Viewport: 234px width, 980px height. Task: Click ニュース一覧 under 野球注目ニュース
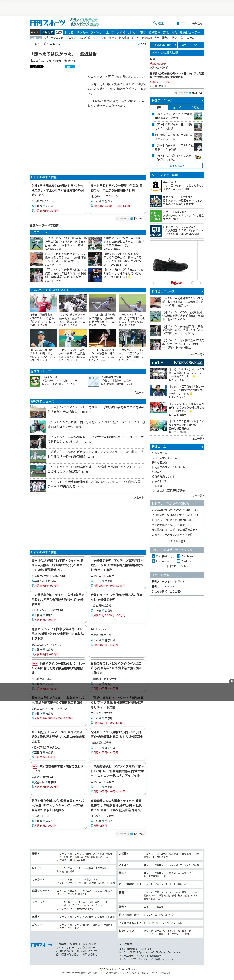(x=195, y=355)
